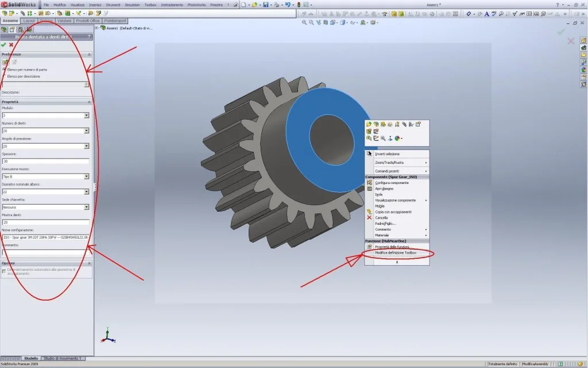The image size is (588, 368).
Task: Choose Modifica definizione Toolbox from context menu
Action: pos(397,253)
